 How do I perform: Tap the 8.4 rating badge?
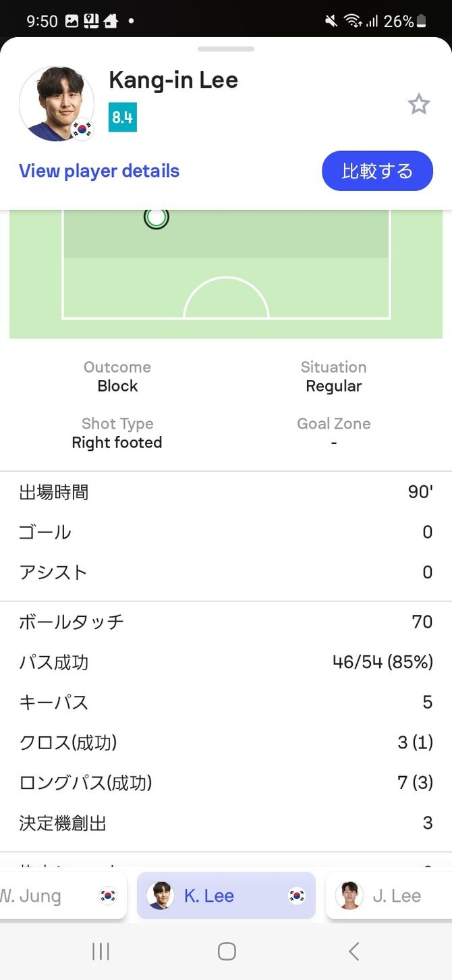click(123, 117)
